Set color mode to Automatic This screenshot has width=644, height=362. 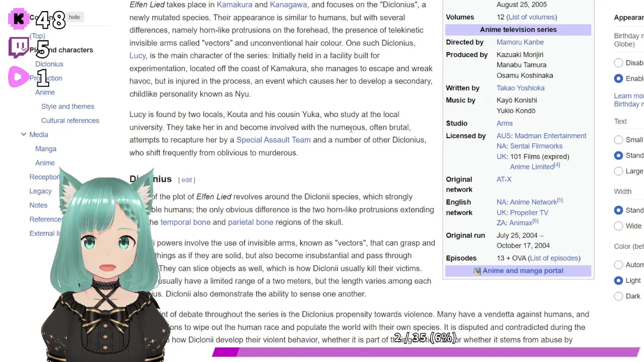(x=618, y=264)
